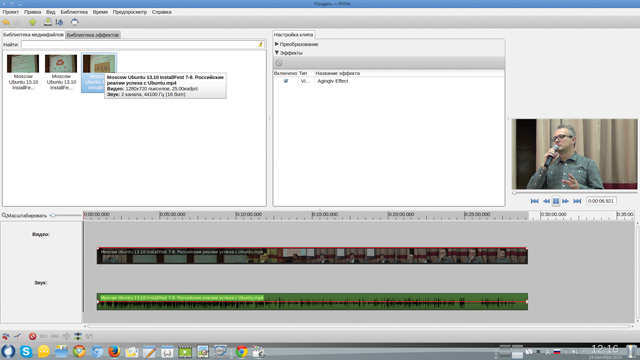
Task: Click the Найти search field
Action: pos(140,44)
